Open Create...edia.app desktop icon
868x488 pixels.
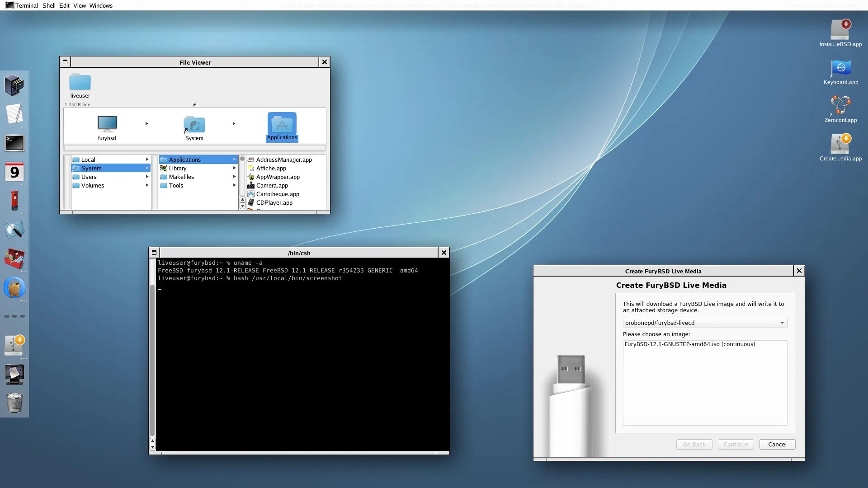click(840, 147)
